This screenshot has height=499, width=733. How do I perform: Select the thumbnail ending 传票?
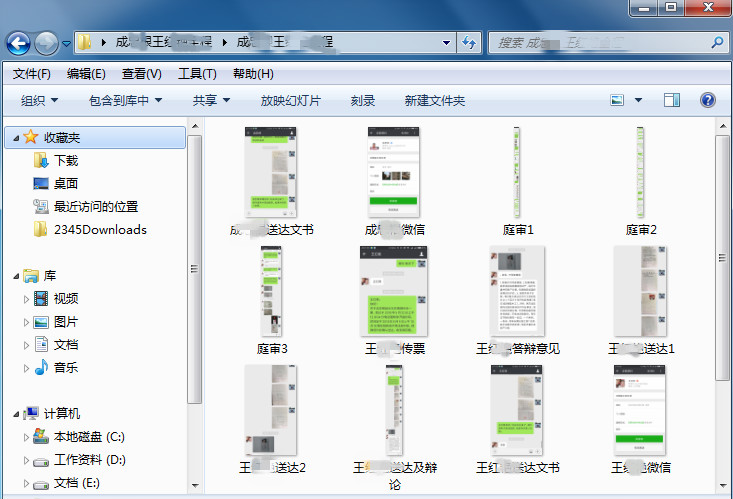pos(394,291)
